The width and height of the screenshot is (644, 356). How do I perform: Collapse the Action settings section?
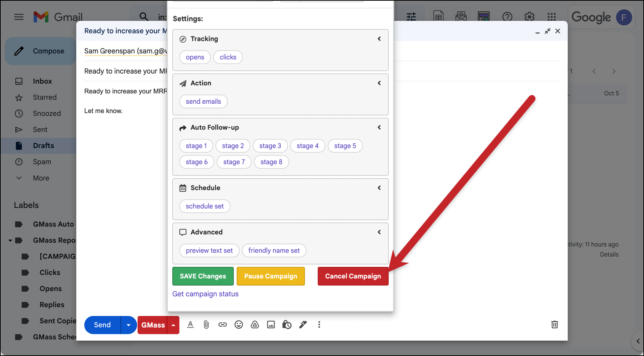tap(379, 83)
